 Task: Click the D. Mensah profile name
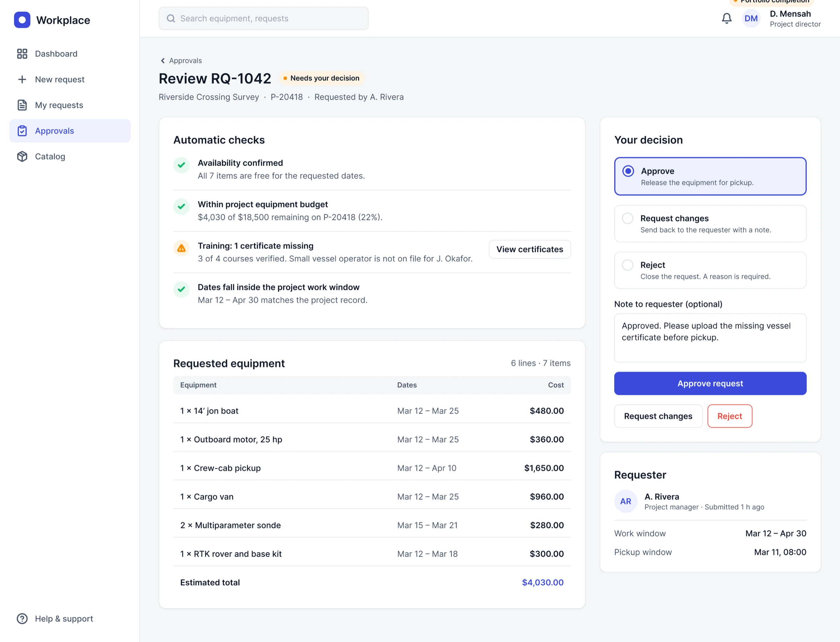point(790,14)
